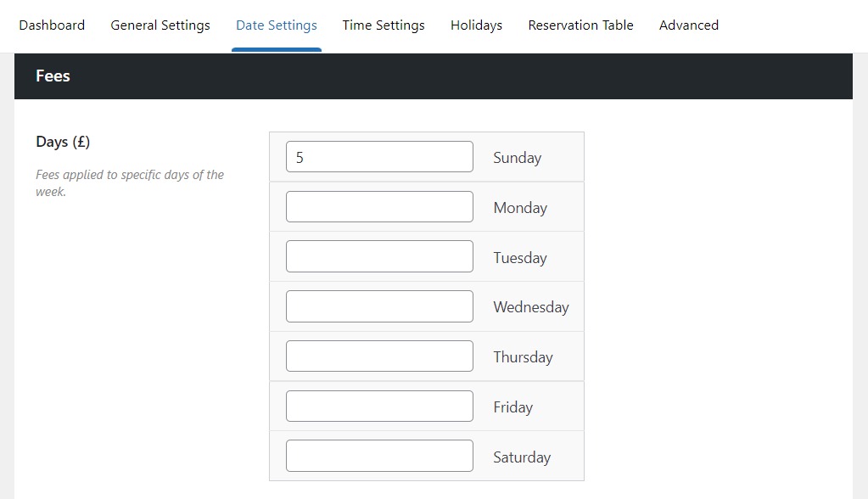
Task: Select the Date Settings tab
Action: [276, 25]
